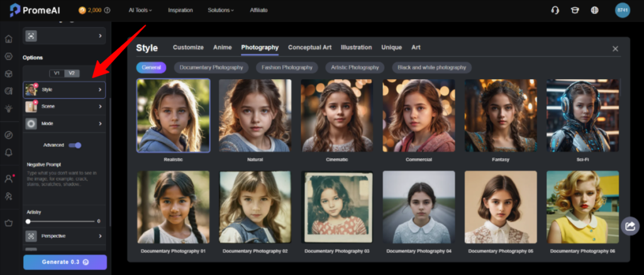Expand the Scene option row
The height and width of the screenshot is (275, 644).
[64, 107]
